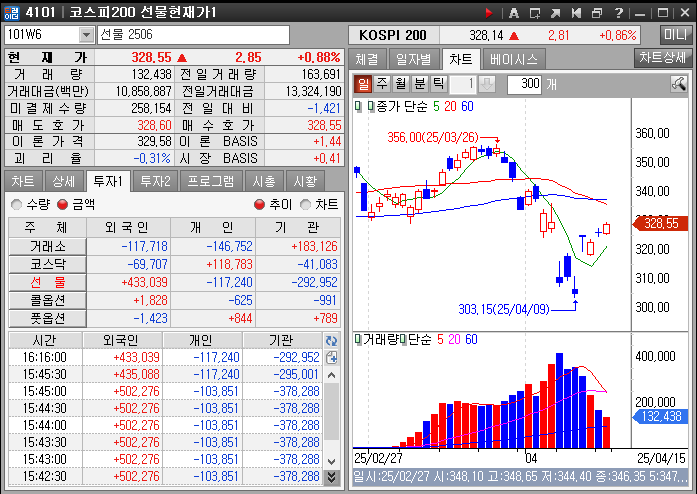Click the 차트상세 button
697x494 pixels.
662,57
